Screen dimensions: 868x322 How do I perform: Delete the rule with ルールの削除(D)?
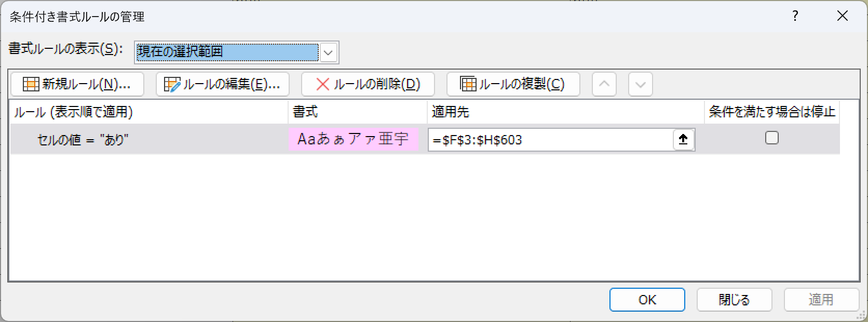(x=368, y=84)
